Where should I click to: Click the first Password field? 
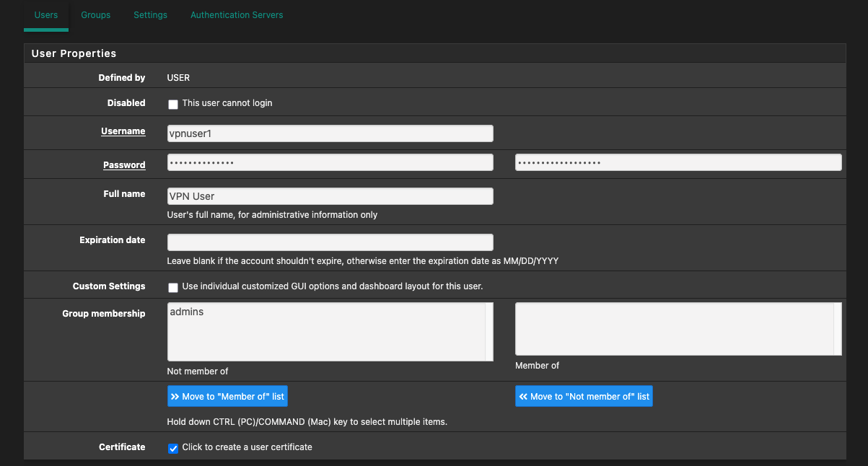[330, 162]
